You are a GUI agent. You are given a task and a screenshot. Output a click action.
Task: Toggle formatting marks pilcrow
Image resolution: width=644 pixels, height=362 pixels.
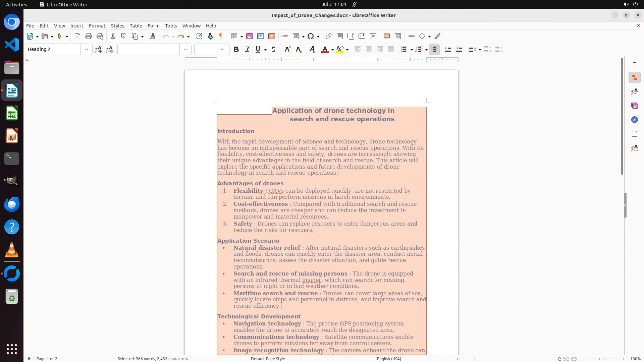[221, 36]
